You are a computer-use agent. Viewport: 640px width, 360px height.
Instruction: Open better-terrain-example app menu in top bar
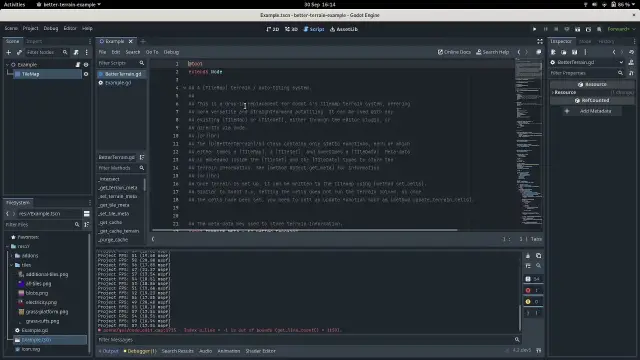click(x=68, y=4)
